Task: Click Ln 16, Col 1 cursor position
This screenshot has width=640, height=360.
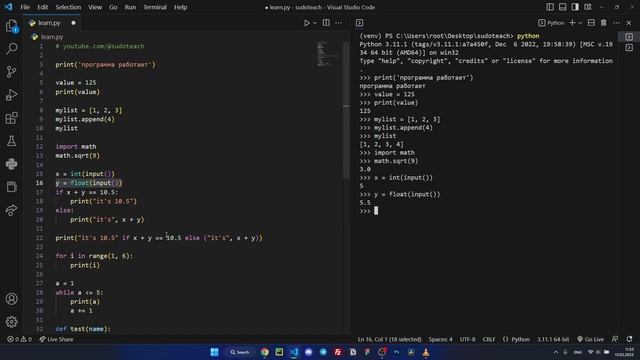Action: click(389, 339)
